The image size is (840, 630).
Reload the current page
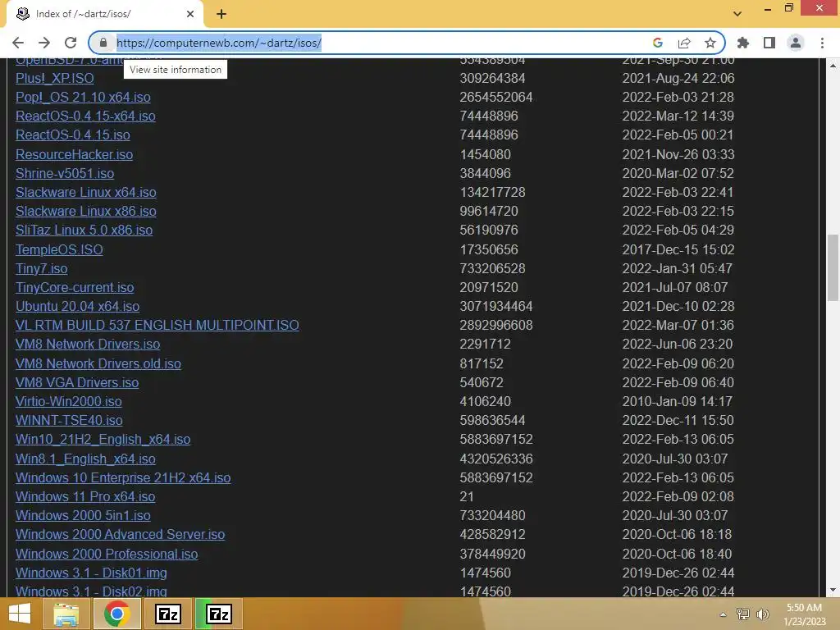[x=71, y=43]
